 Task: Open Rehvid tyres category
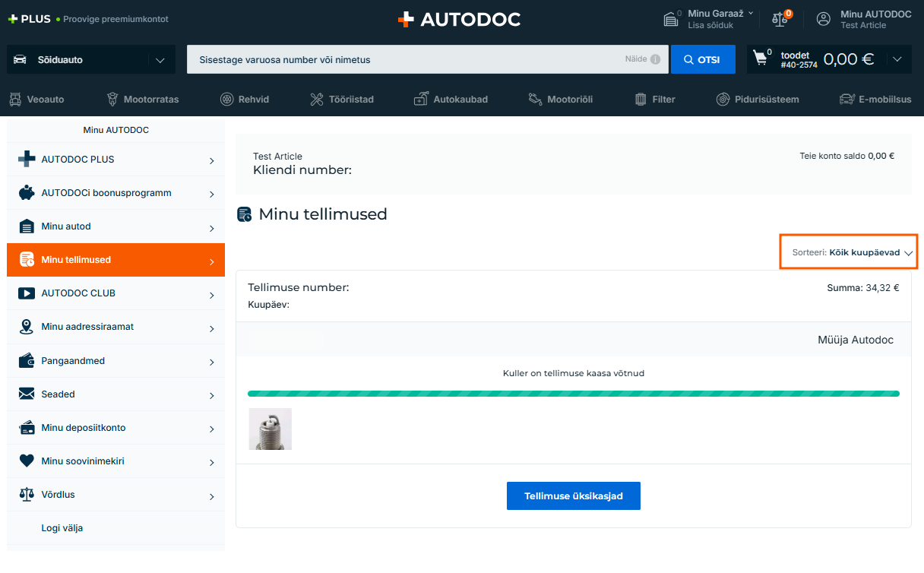click(244, 99)
